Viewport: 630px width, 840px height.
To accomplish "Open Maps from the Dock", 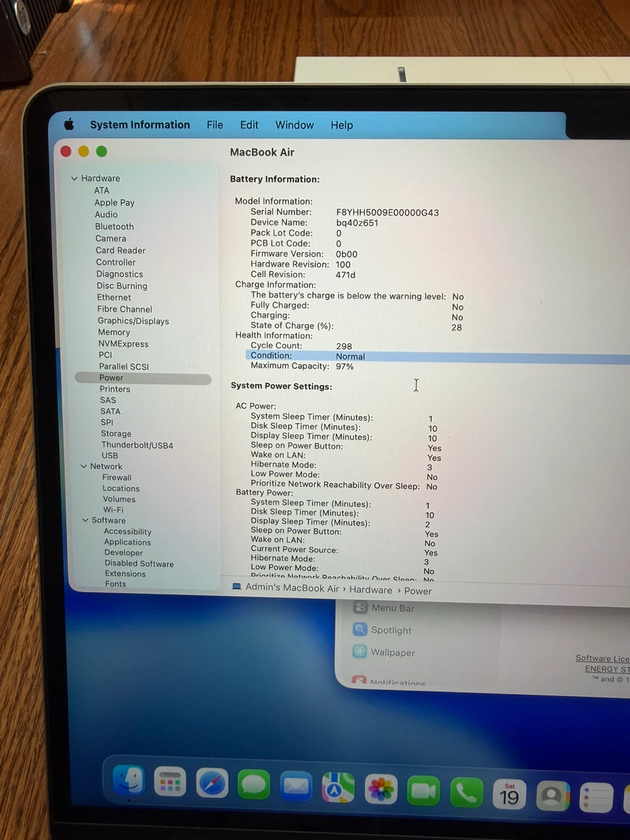I will point(338,787).
